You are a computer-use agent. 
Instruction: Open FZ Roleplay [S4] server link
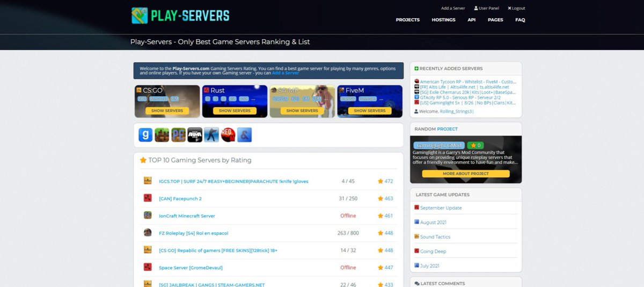click(x=193, y=233)
